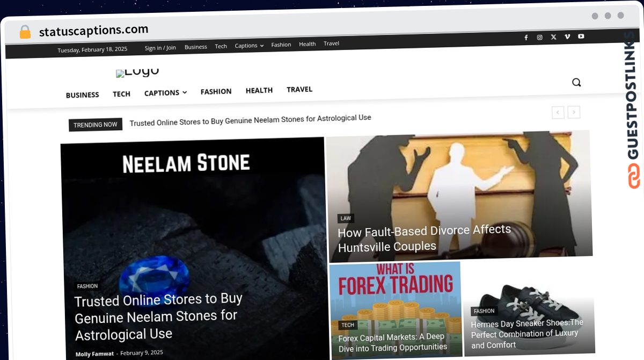The height and width of the screenshot is (360, 644).
Task: Click Travel link in top bar
Action: click(x=331, y=44)
